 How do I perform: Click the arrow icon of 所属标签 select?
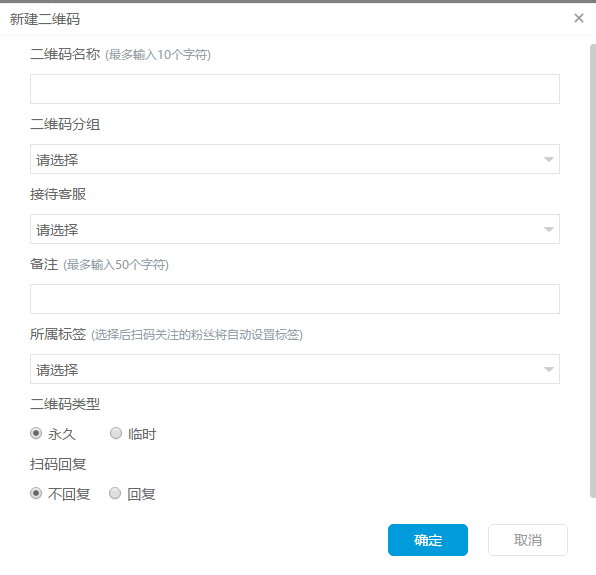(x=548, y=369)
